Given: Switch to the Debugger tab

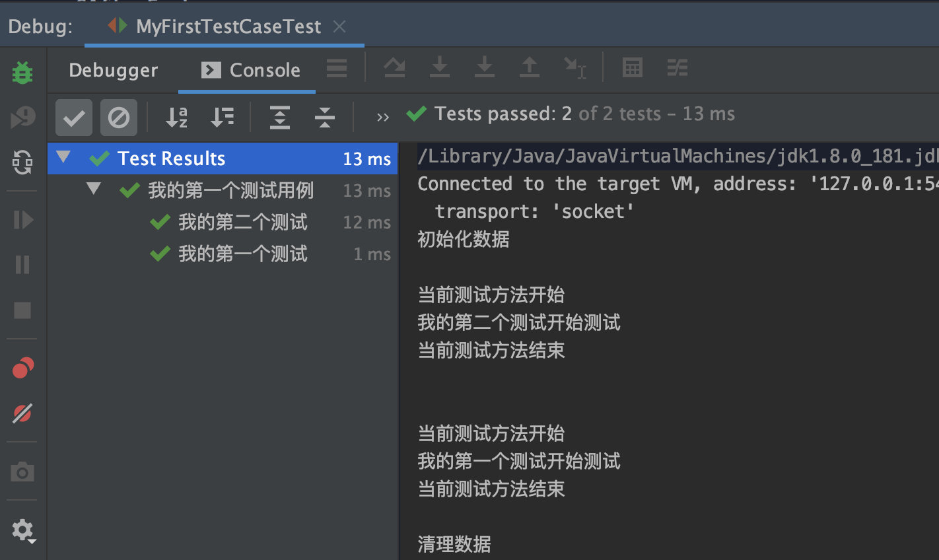Looking at the screenshot, I should coord(113,70).
